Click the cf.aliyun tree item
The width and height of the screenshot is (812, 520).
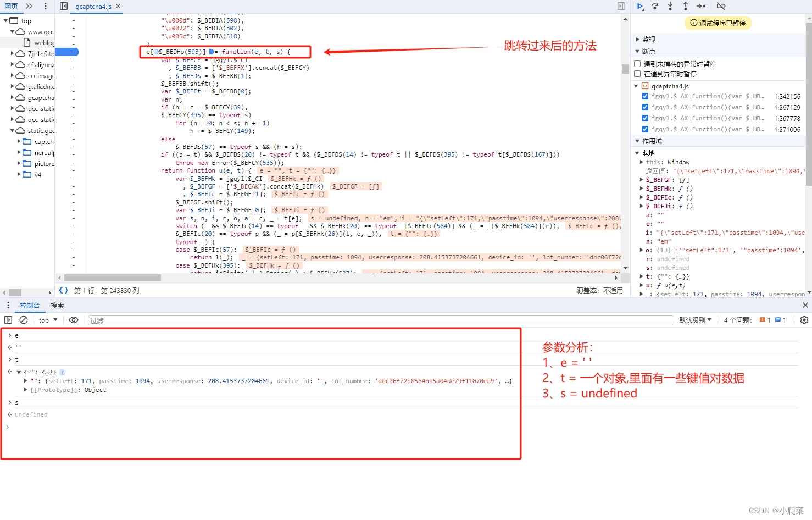(x=35, y=65)
